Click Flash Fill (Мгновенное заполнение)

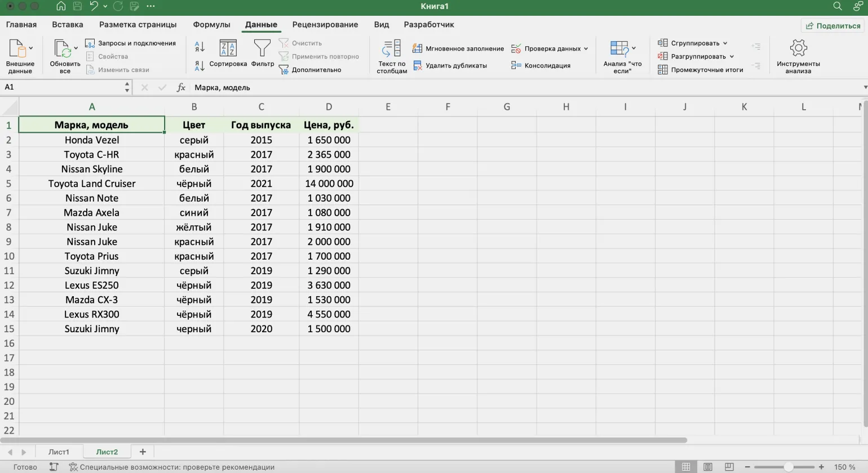coord(458,48)
